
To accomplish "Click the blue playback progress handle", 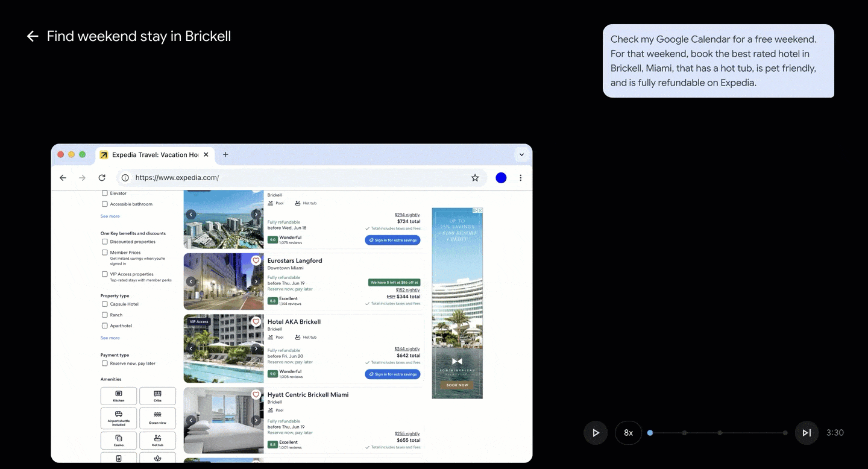I will [x=650, y=433].
